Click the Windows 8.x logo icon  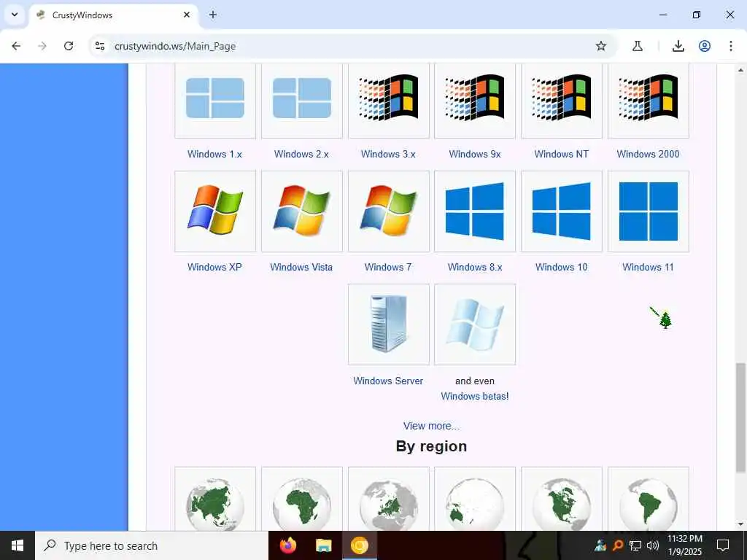475,211
